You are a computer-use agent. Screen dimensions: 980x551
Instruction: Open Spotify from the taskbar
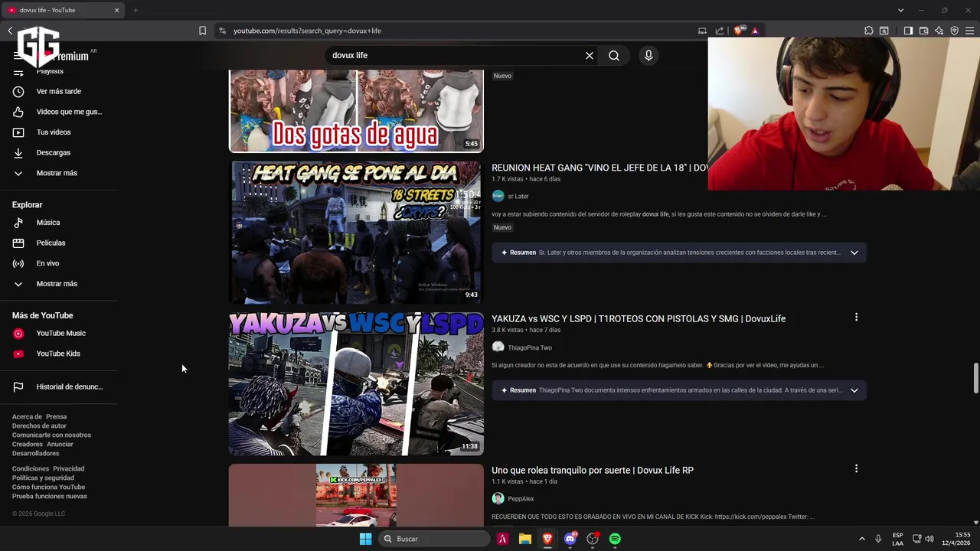tap(615, 539)
